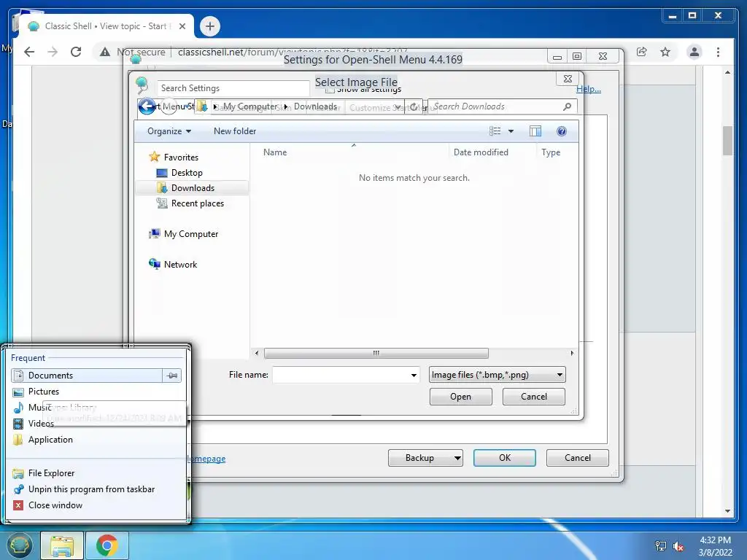This screenshot has width=747, height=560.
Task: Sort by the Date modified column
Action: [481, 152]
